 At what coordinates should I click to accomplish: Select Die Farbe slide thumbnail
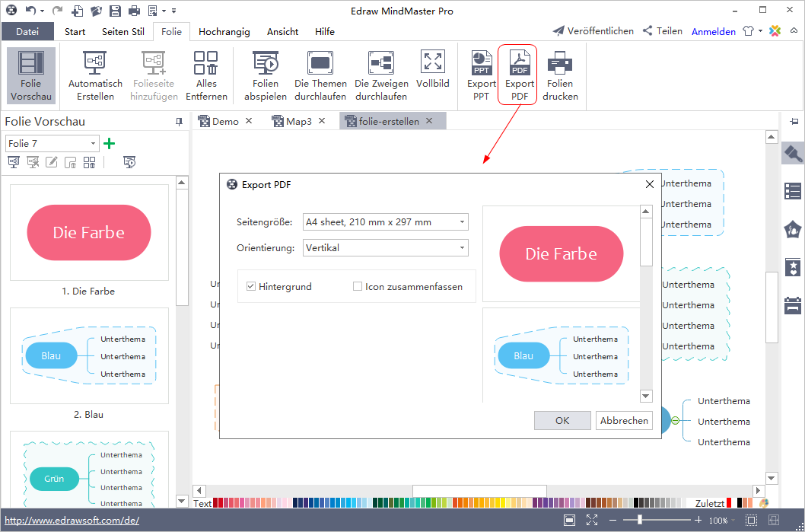pyautogui.click(x=89, y=234)
